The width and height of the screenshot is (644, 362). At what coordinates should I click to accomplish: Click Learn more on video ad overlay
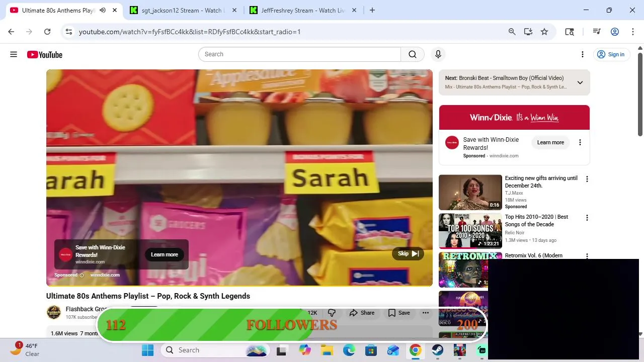[x=165, y=254]
